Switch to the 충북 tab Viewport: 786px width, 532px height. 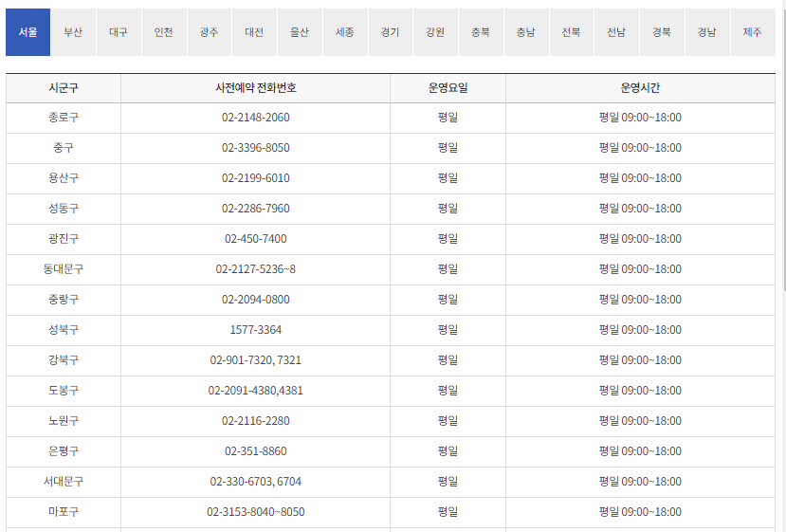(481, 32)
